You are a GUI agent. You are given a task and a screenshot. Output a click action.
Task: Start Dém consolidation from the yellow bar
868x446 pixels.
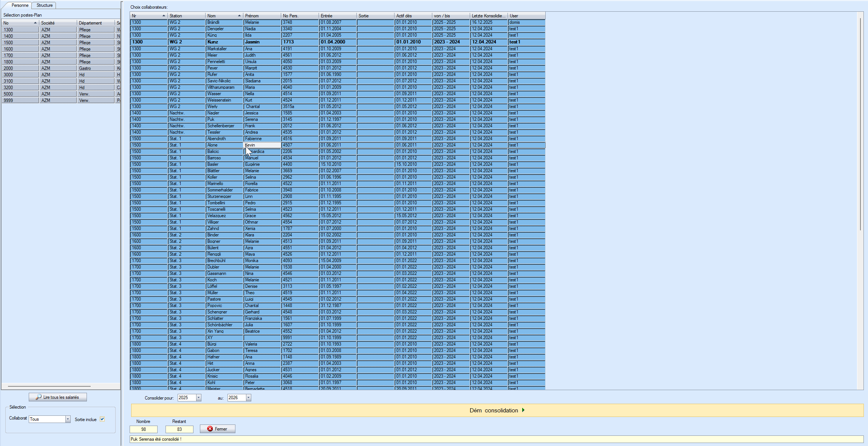pyautogui.click(x=494, y=410)
